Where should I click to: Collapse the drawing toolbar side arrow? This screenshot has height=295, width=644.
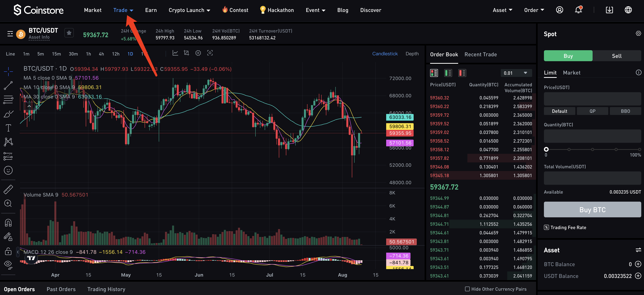[x=18, y=252]
